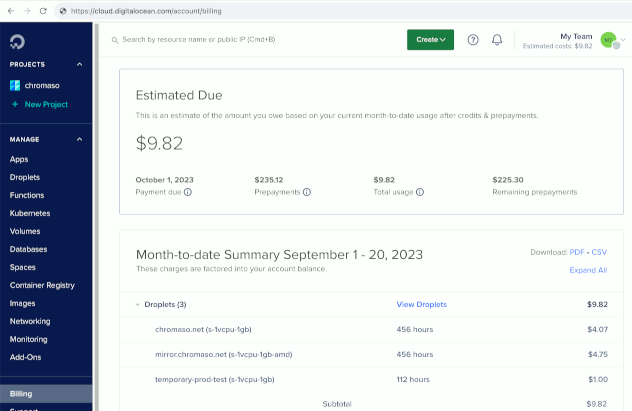Open Kubernetes in the sidebar
The width and height of the screenshot is (632, 411).
[30, 213]
